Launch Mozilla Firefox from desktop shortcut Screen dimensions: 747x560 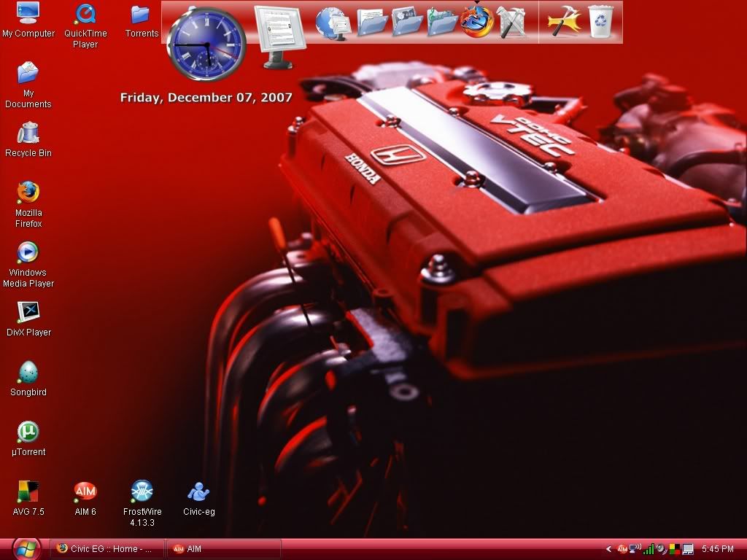tap(28, 204)
